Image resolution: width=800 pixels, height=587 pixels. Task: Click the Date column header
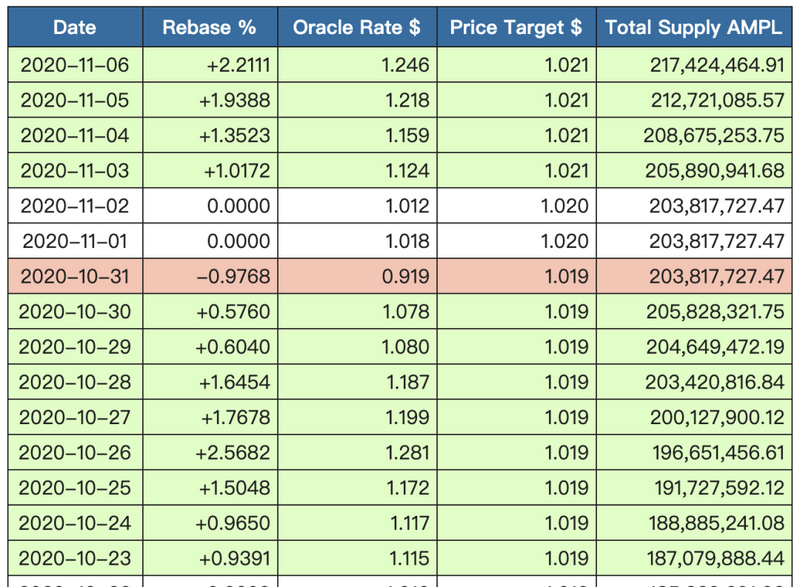click(75, 27)
